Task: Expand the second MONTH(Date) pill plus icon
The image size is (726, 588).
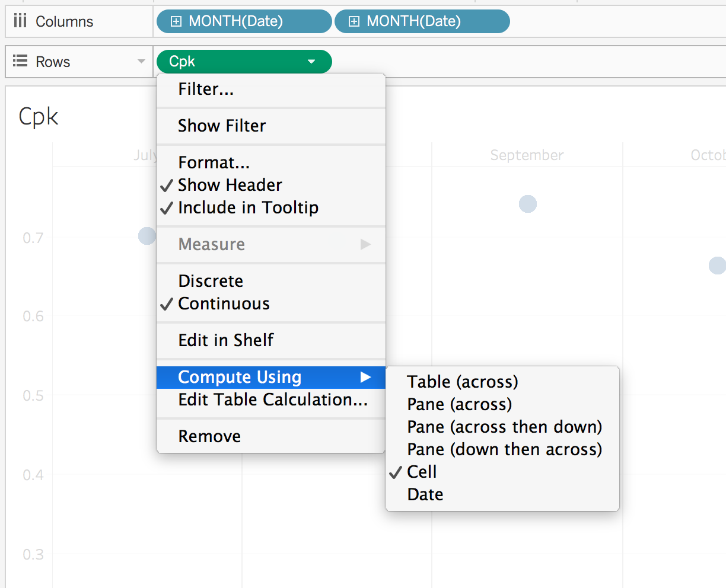Action: [x=355, y=21]
